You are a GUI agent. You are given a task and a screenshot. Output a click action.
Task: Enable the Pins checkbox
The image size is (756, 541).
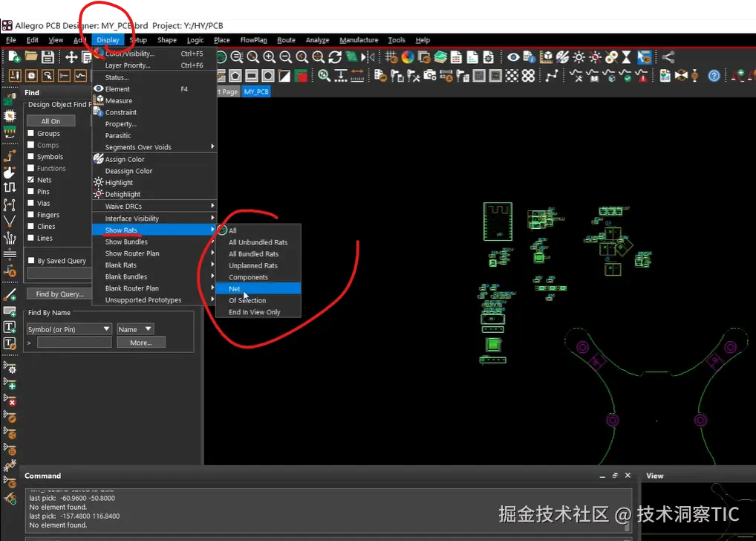(x=31, y=191)
